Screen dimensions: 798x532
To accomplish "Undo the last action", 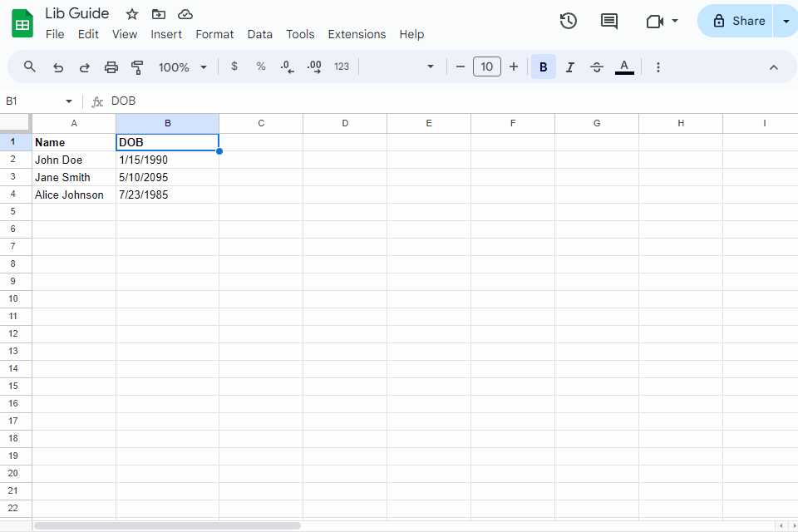I will click(x=58, y=67).
